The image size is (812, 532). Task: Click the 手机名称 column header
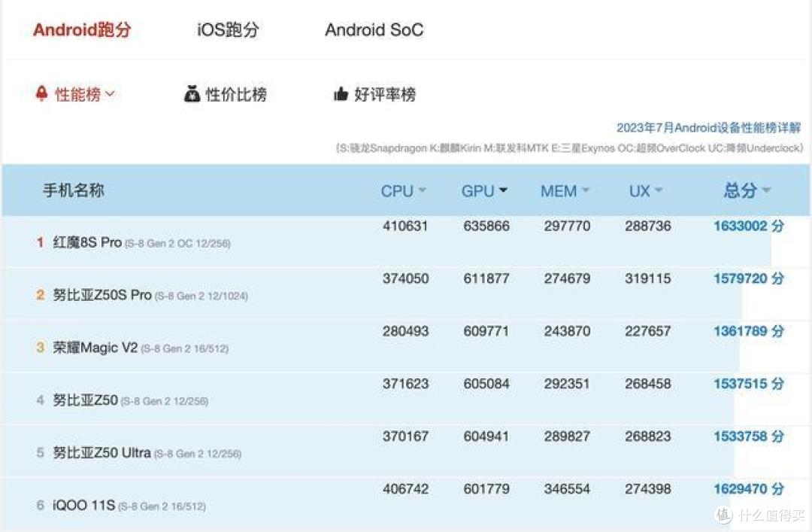[74, 190]
